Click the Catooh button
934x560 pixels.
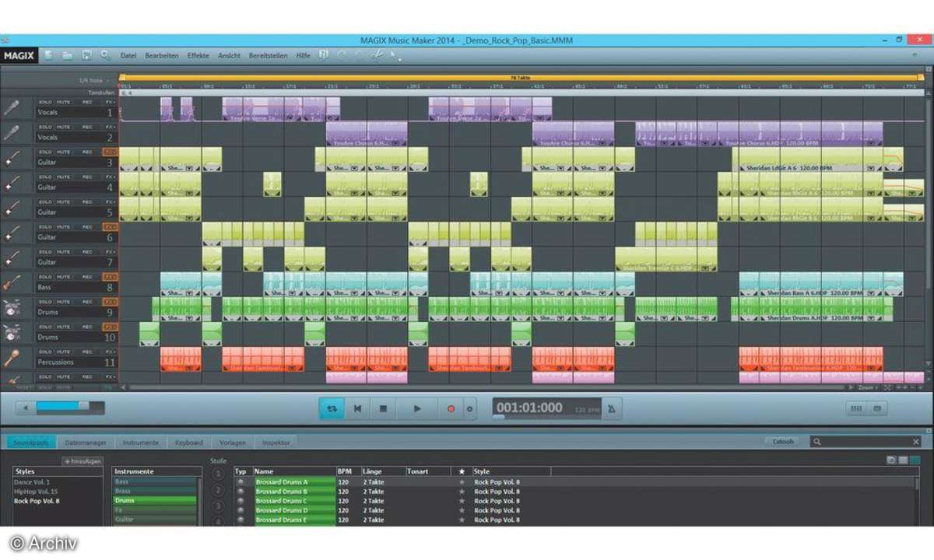coord(783,441)
